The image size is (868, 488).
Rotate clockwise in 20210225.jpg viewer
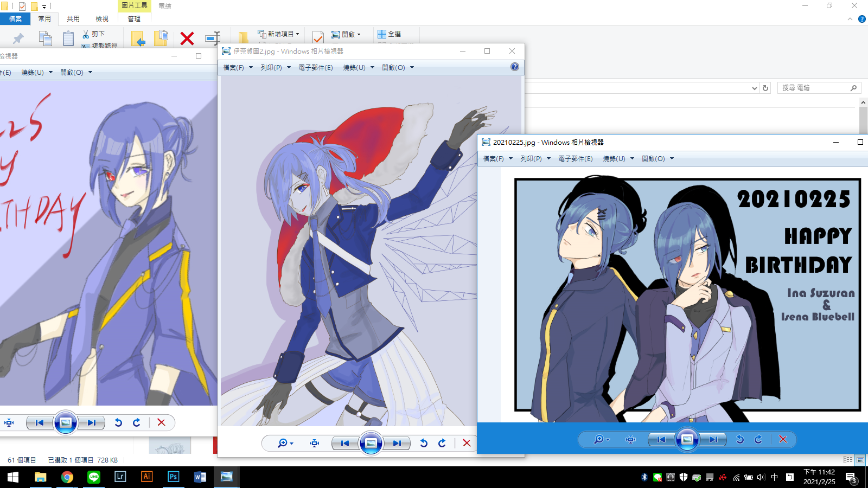(758, 439)
